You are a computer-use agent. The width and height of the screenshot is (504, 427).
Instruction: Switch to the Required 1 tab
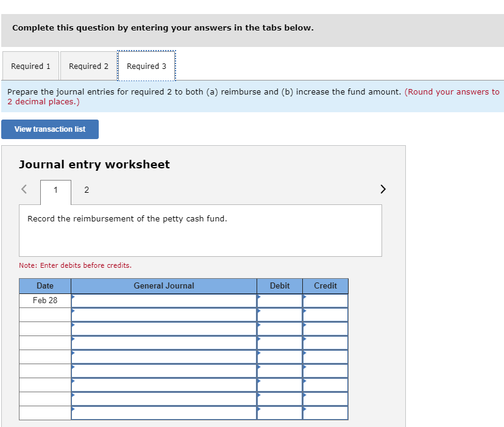pyautogui.click(x=30, y=66)
